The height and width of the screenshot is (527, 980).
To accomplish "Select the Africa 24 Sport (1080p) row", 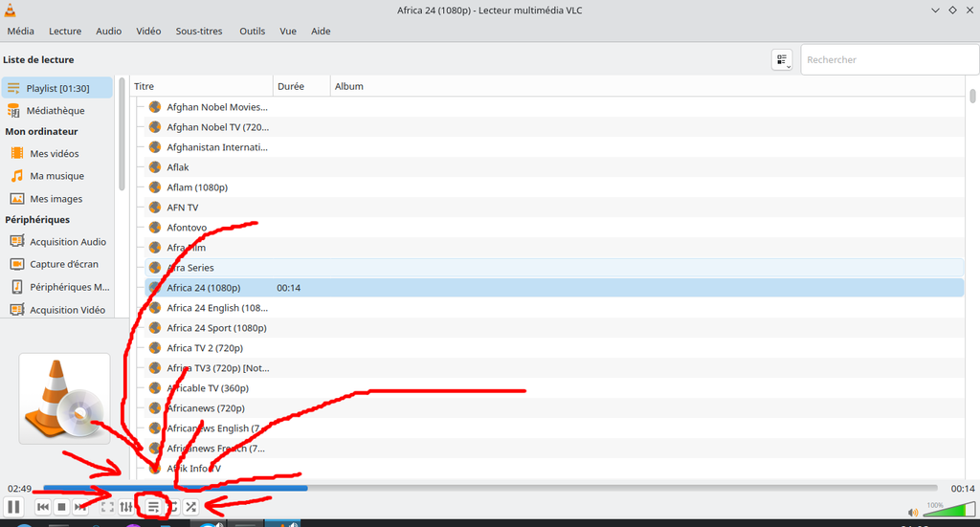I will click(x=554, y=328).
